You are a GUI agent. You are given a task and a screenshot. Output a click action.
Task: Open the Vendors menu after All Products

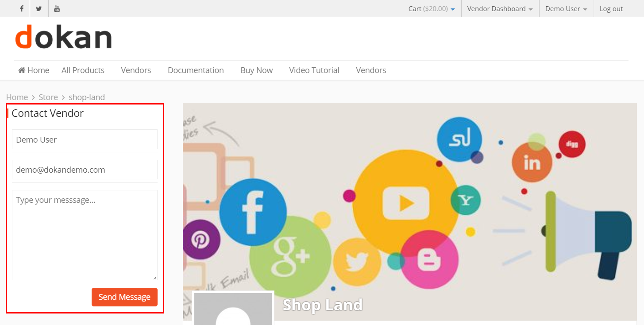tap(136, 70)
